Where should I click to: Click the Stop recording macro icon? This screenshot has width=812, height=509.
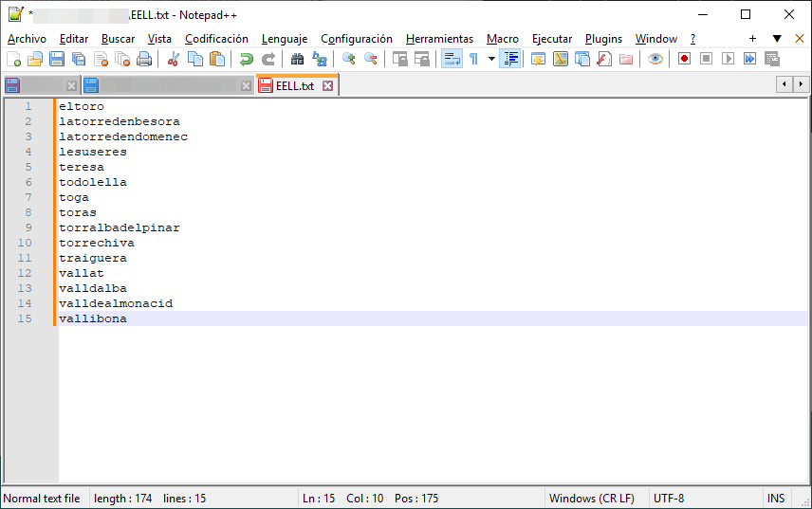coord(706,59)
